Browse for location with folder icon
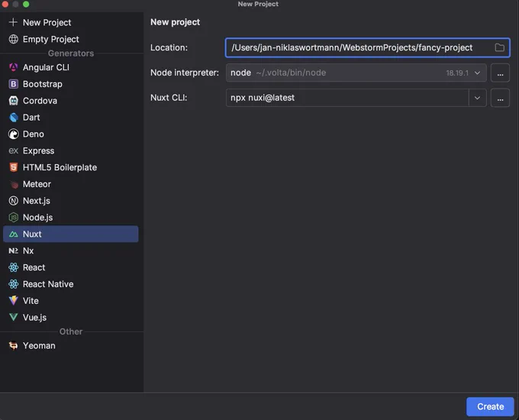 499,47
